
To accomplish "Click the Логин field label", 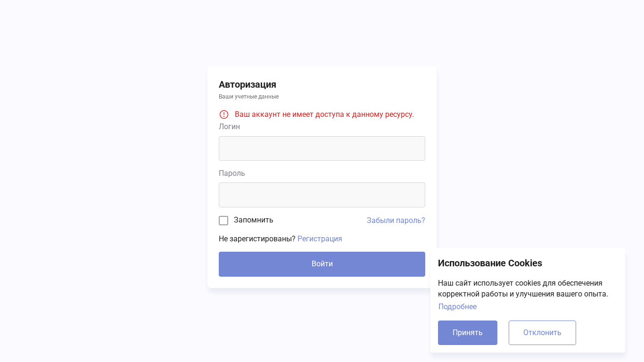I will (229, 127).
